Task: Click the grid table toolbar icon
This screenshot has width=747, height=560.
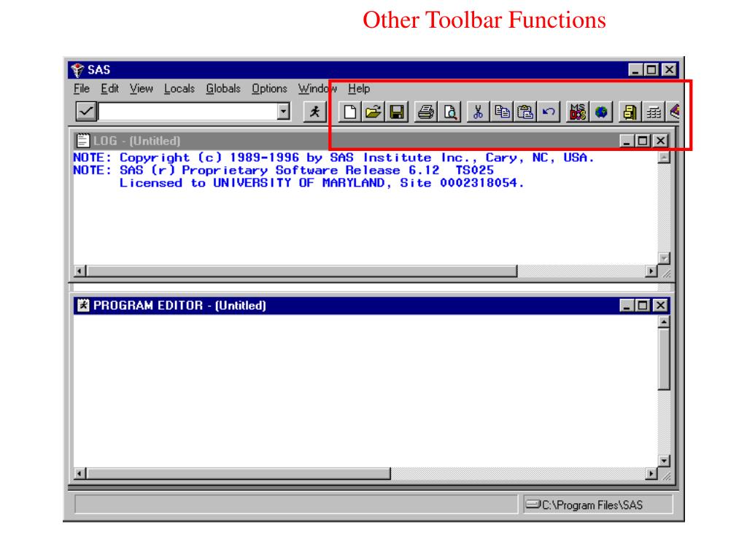Action: coord(654,112)
